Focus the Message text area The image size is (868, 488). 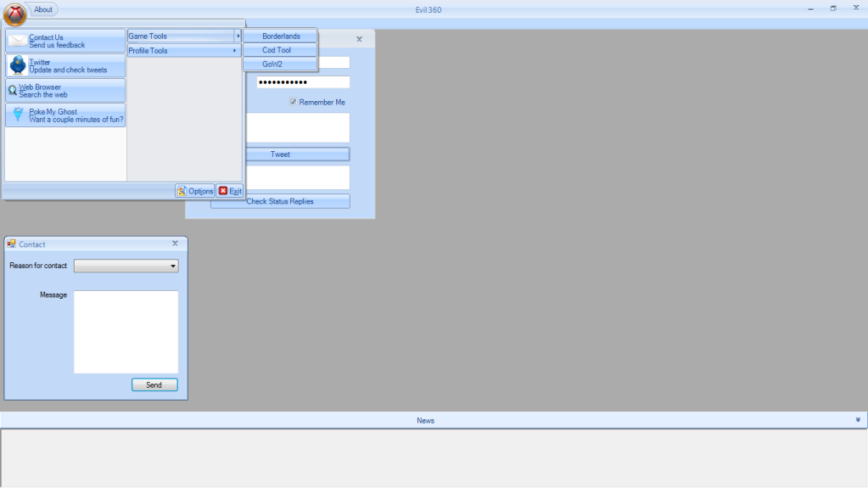126,332
